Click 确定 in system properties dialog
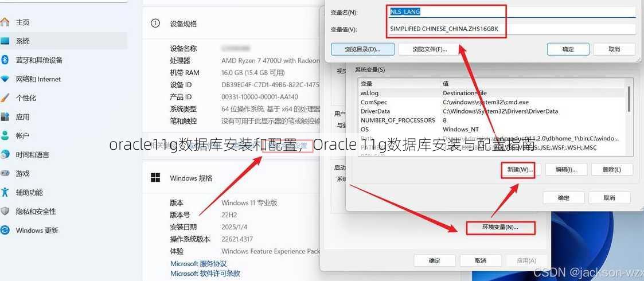The height and width of the screenshot is (281, 644). tap(435, 260)
